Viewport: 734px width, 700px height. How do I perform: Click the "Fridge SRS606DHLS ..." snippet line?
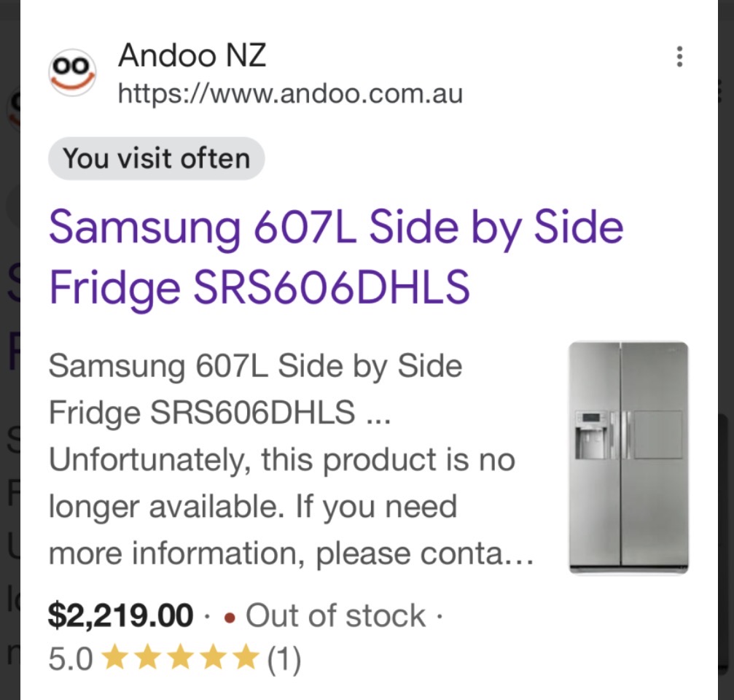pyautogui.click(x=220, y=413)
